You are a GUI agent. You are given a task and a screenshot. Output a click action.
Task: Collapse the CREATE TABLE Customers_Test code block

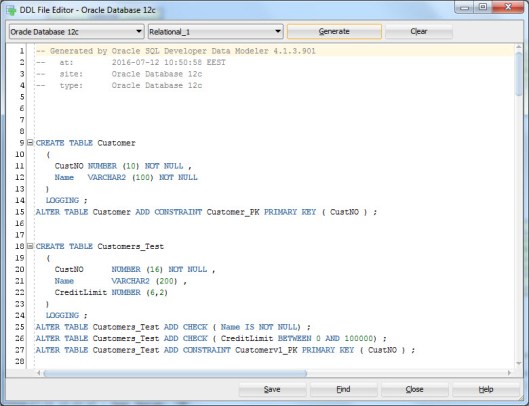coord(30,246)
